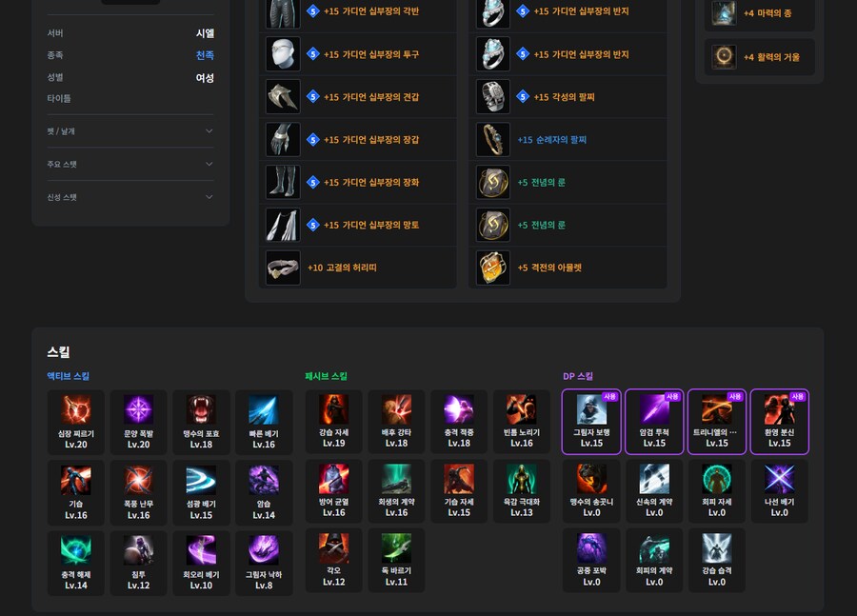Select the 그림자 보행 DP skill
The width and height of the screenshot is (857, 616).
(591, 422)
